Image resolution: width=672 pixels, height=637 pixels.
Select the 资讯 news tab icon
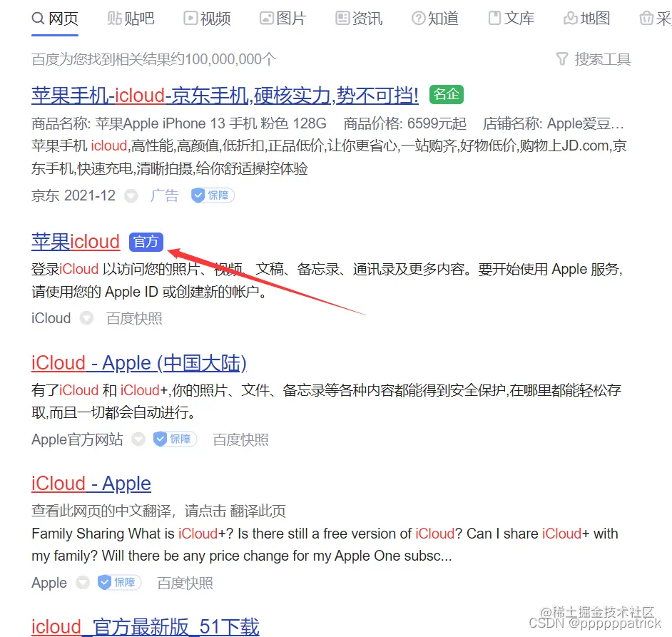[342, 19]
